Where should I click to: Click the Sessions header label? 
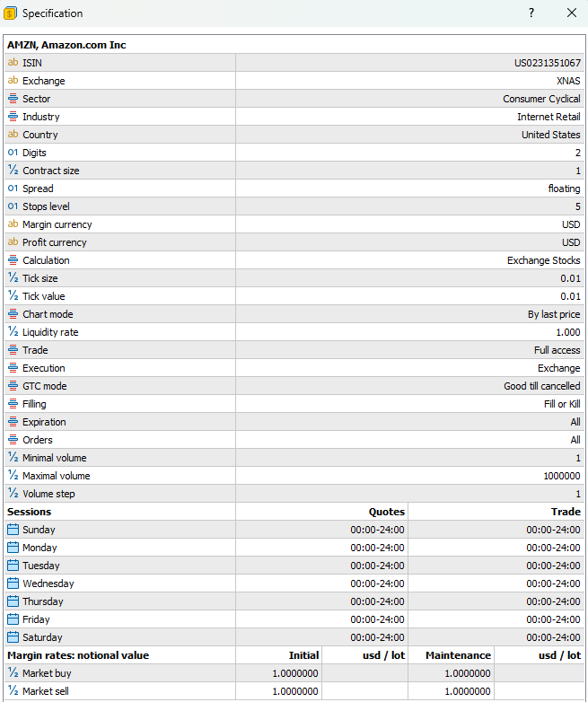pyautogui.click(x=29, y=512)
